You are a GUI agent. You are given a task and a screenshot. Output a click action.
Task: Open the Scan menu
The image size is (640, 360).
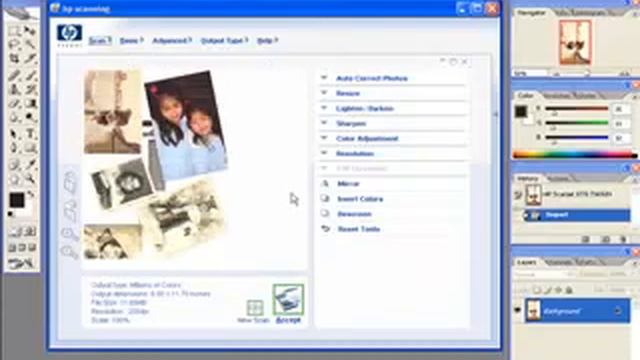tap(100, 40)
